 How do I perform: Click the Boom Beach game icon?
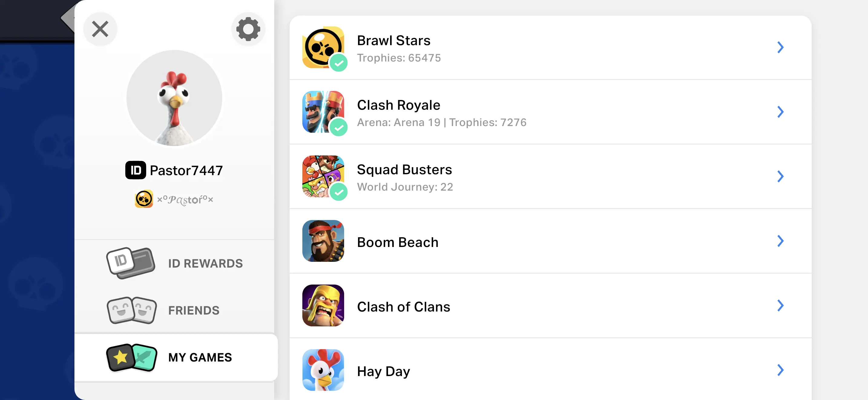click(x=323, y=241)
